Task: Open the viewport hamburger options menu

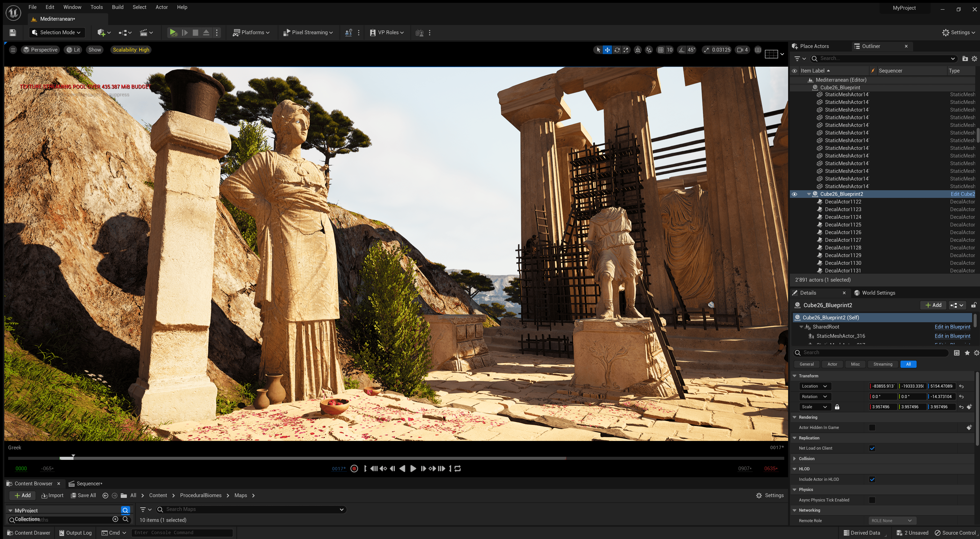Action: [x=13, y=50]
